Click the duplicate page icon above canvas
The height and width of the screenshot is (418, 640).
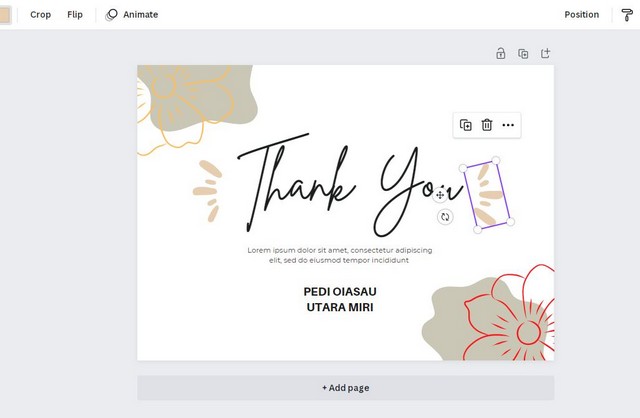[523, 54]
